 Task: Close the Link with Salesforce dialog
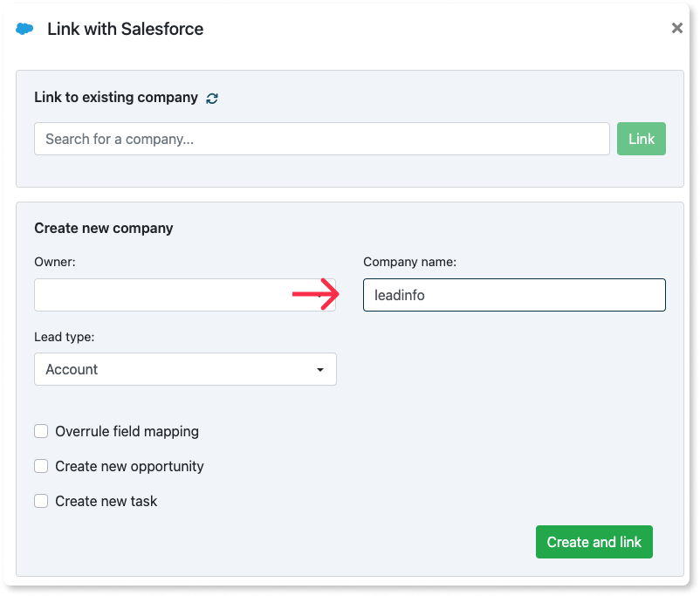tap(676, 28)
